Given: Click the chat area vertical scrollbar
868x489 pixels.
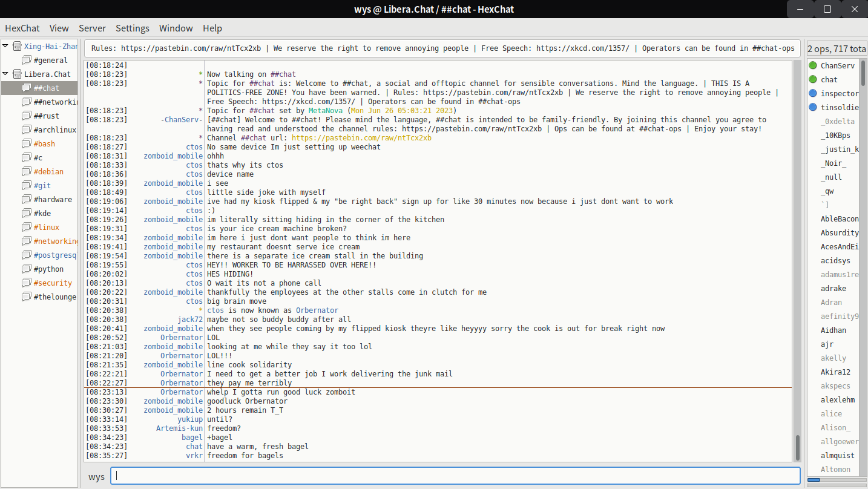Looking at the screenshot, I should [798, 447].
